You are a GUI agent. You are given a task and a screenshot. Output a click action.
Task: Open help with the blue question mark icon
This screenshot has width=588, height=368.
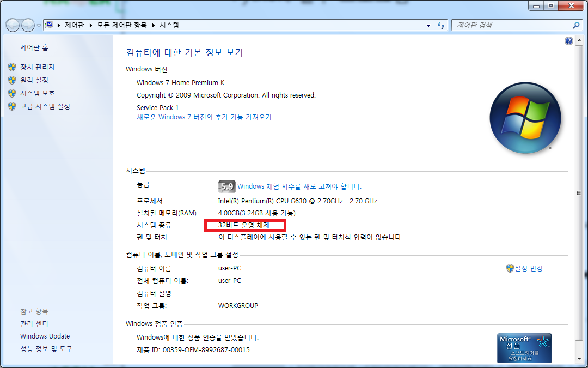point(568,41)
